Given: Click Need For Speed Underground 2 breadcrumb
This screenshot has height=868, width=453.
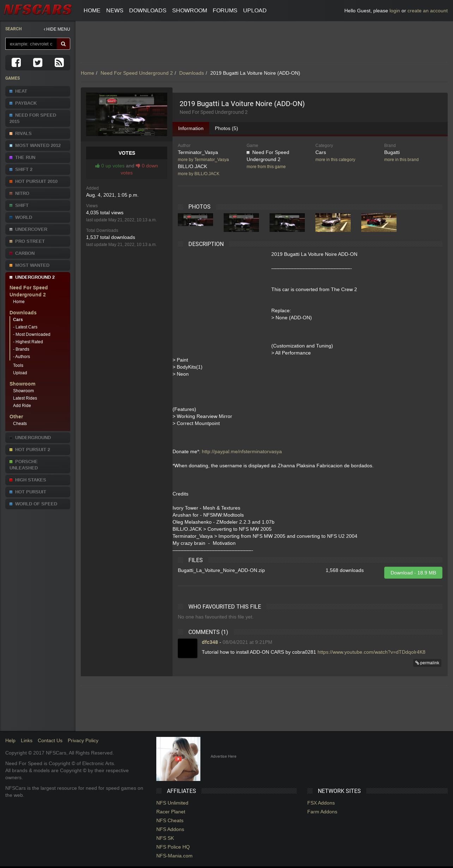Looking at the screenshot, I should tap(137, 73).
